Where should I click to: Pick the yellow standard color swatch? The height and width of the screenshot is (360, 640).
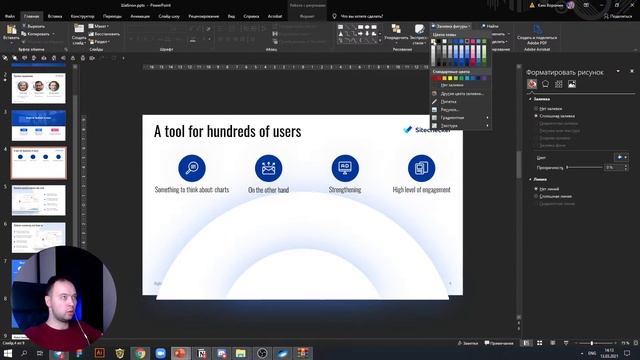pyautogui.click(x=450, y=78)
